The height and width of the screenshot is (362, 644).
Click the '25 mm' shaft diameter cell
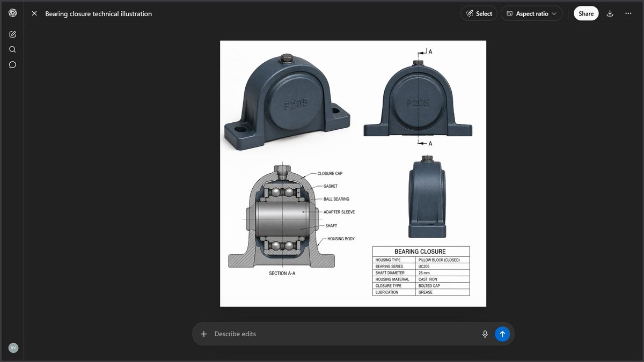point(443,273)
